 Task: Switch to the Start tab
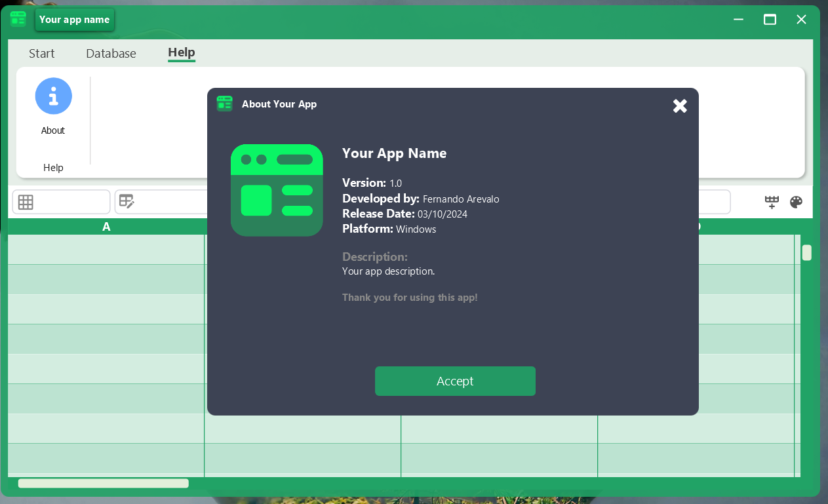42,53
